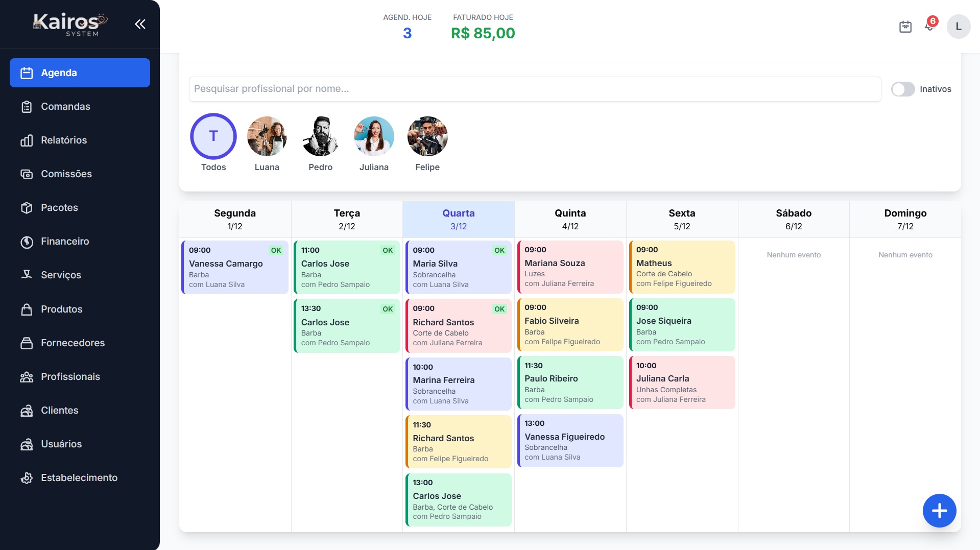
Task: Select the Comissões icon in the sidebar
Action: tap(27, 174)
